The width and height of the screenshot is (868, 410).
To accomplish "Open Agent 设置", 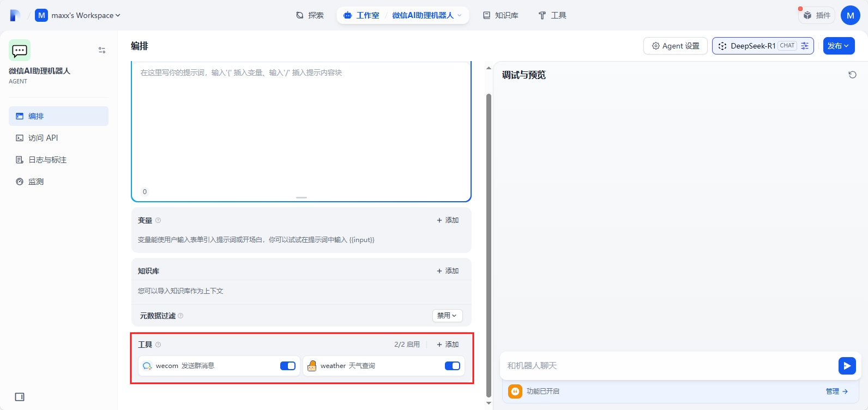I will (x=676, y=46).
